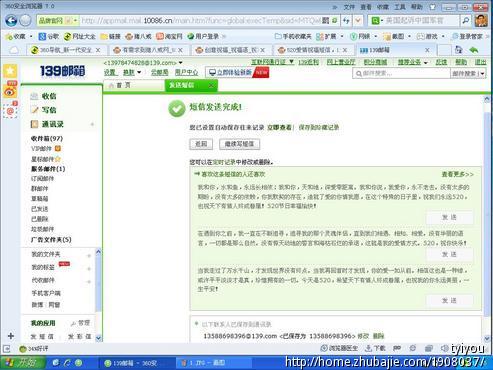Viewport: 493px width, 370px height.
Task: Click the 返回 button
Action: (x=201, y=144)
